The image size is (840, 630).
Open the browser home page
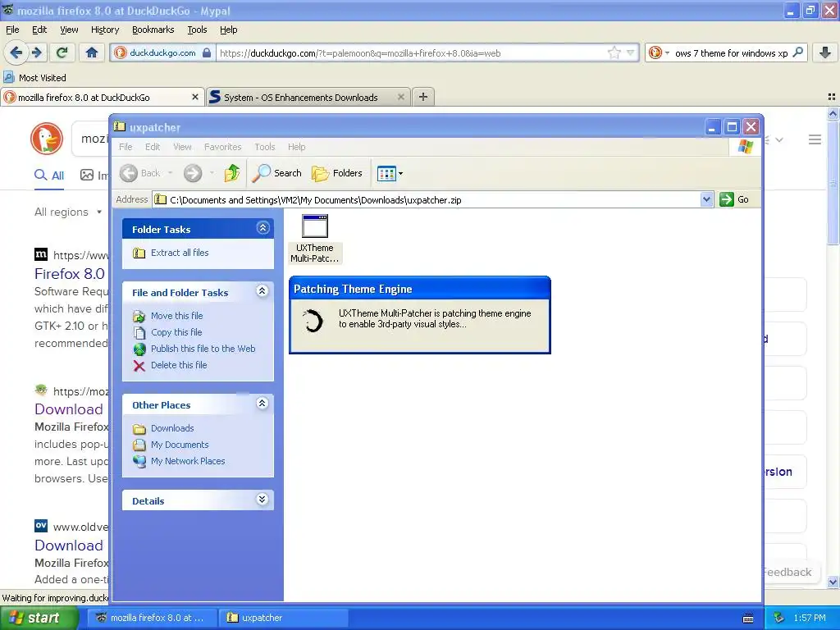[92, 52]
